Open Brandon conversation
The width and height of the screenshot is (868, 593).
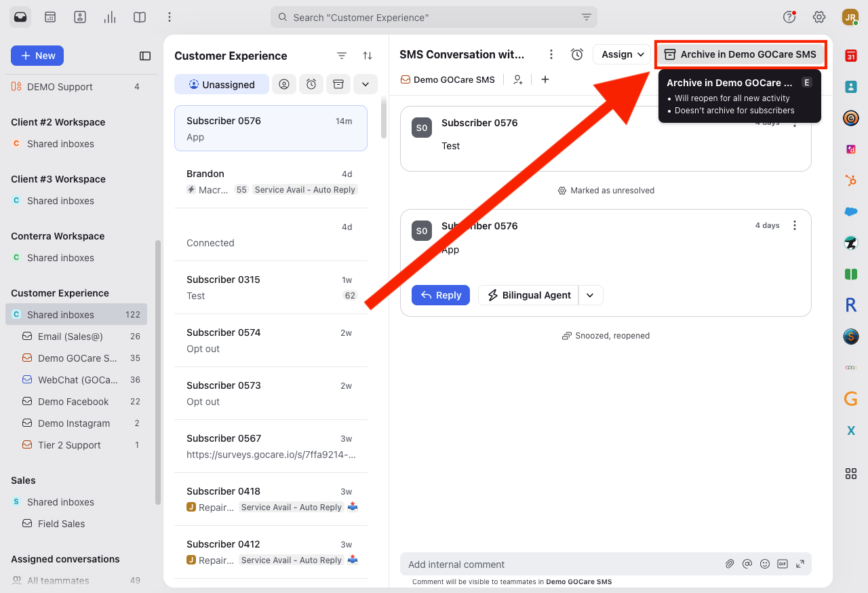point(271,181)
